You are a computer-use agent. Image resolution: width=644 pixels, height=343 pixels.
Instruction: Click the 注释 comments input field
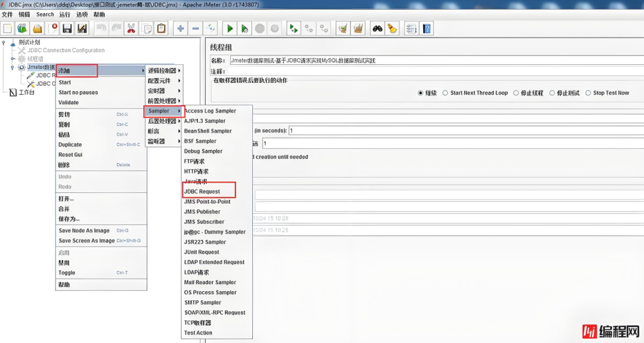pyautogui.click(x=436, y=71)
